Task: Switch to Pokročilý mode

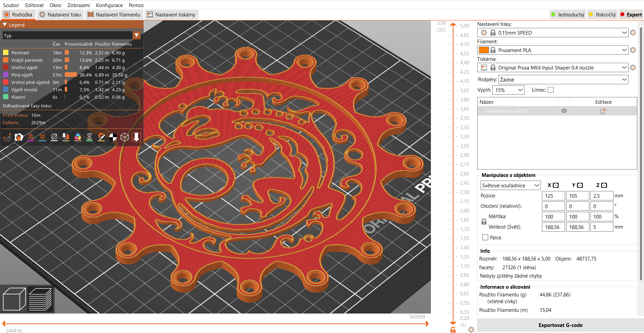Action: click(x=603, y=15)
